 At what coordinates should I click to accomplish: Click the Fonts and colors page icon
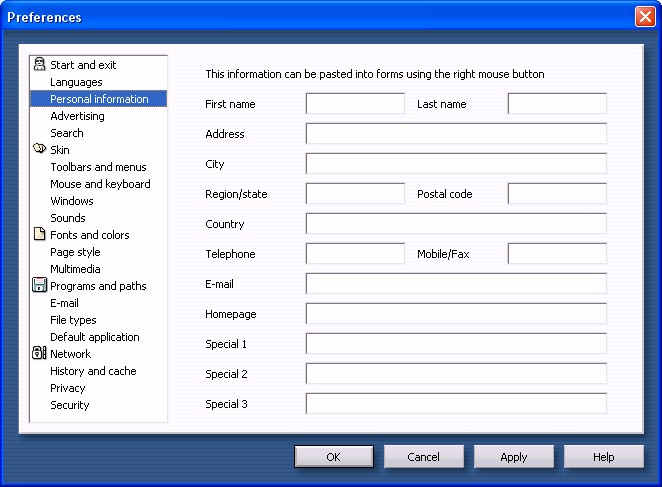tap(39, 234)
